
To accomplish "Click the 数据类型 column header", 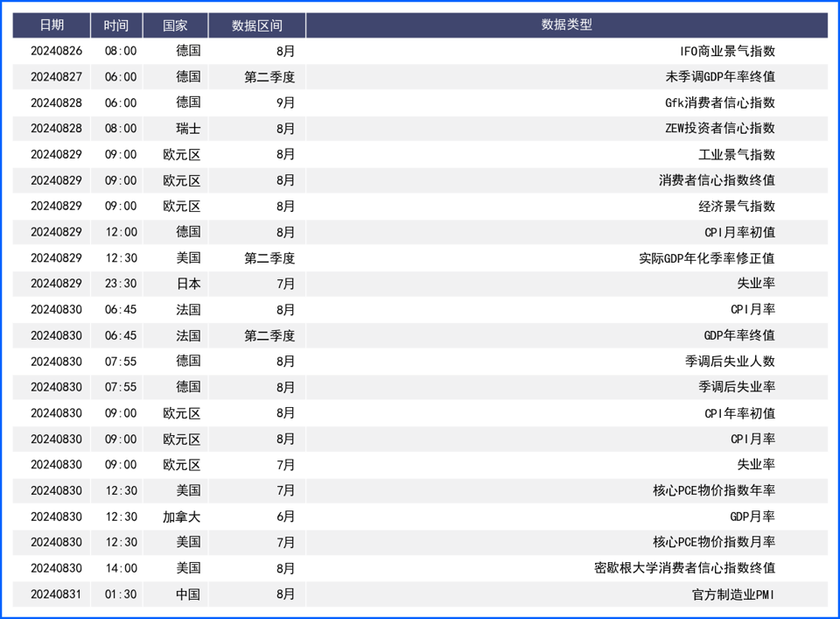I will 566,25.
